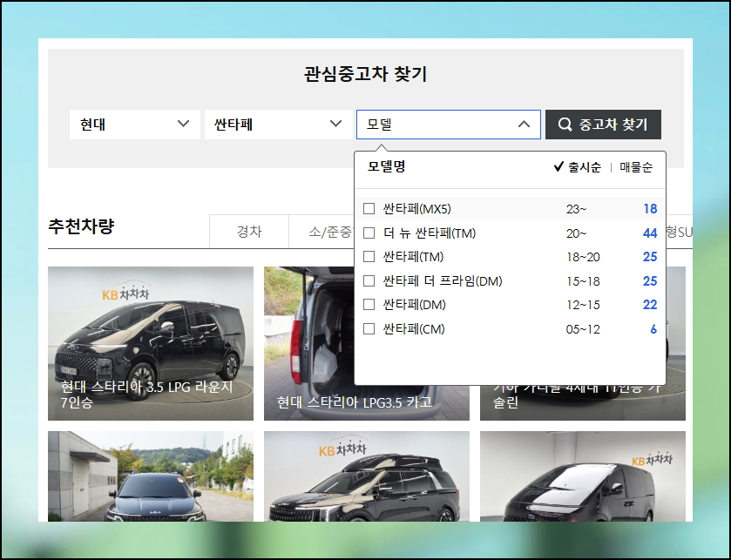
Task: Click the chevron arrow in the 싼타페 dropdown
Action: (x=335, y=124)
